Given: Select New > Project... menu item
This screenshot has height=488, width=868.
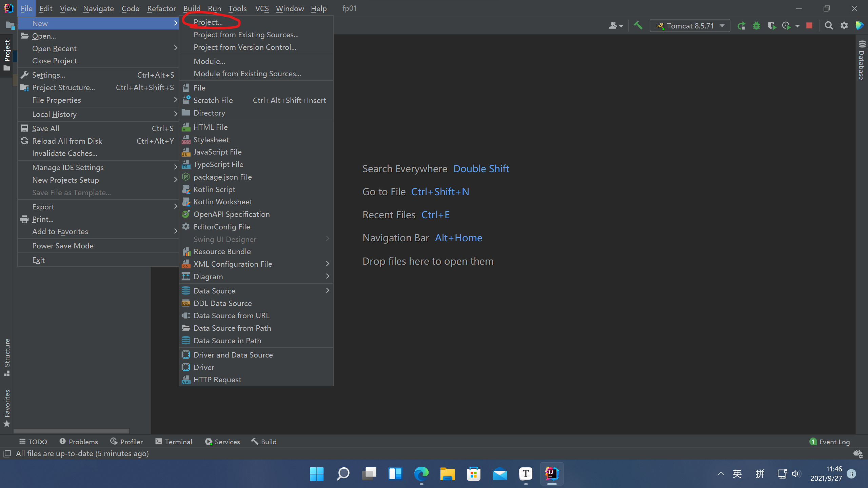Looking at the screenshot, I should (x=256, y=22).
